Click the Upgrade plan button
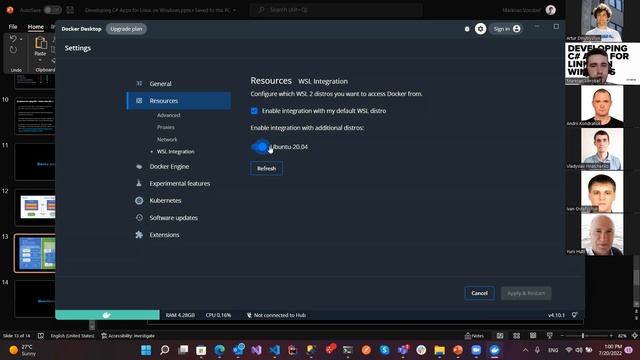640x360 pixels. (x=126, y=29)
